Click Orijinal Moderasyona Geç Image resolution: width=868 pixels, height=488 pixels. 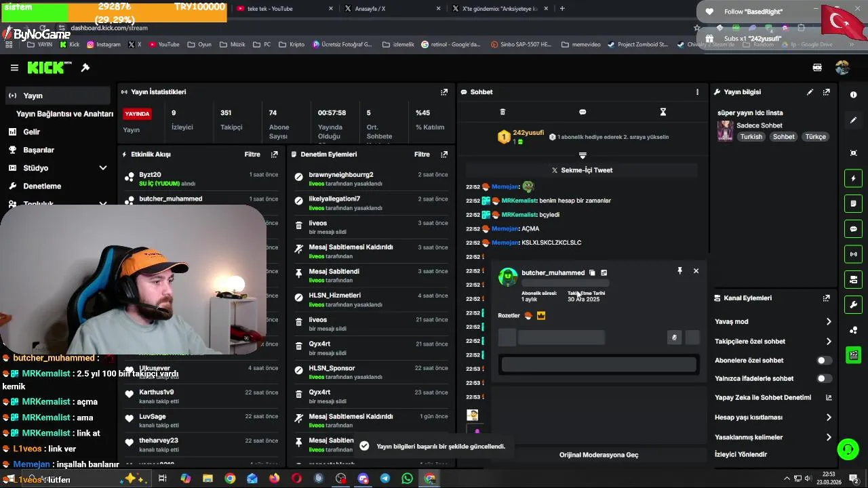click(599, 455)
